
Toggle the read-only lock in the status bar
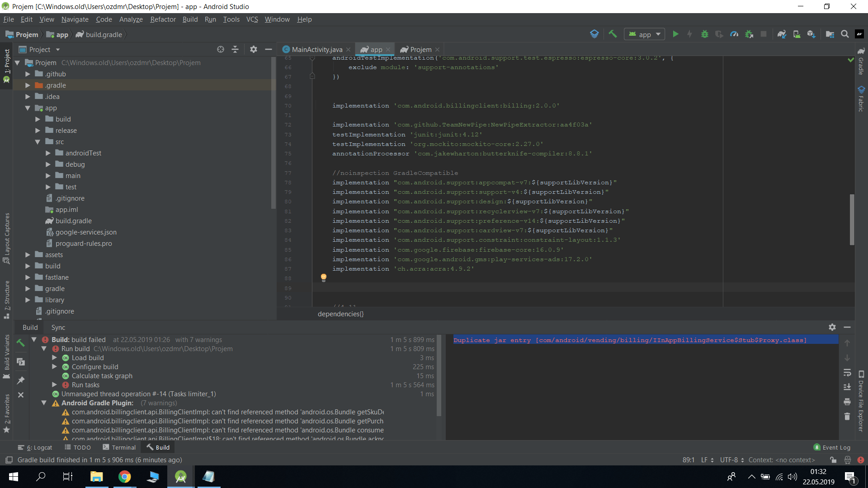tap(834, 460)
